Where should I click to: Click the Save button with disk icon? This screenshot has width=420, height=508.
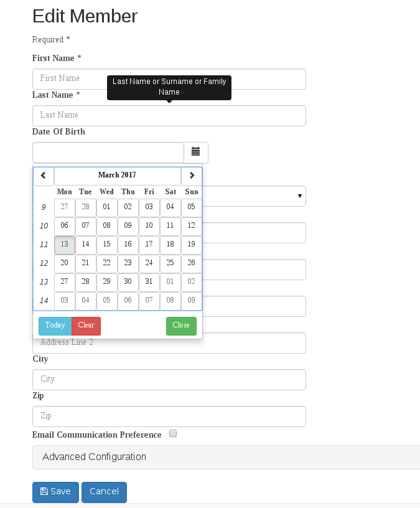[55, 492]
